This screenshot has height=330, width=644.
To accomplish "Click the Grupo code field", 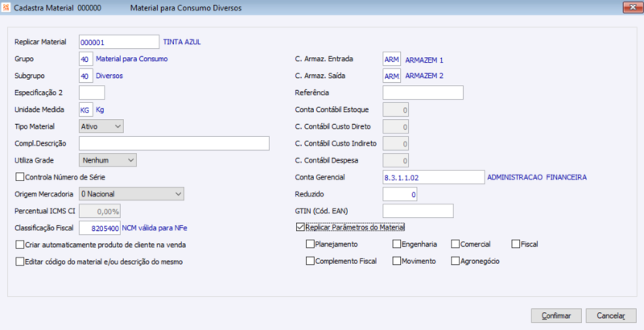I will point(86,59).
